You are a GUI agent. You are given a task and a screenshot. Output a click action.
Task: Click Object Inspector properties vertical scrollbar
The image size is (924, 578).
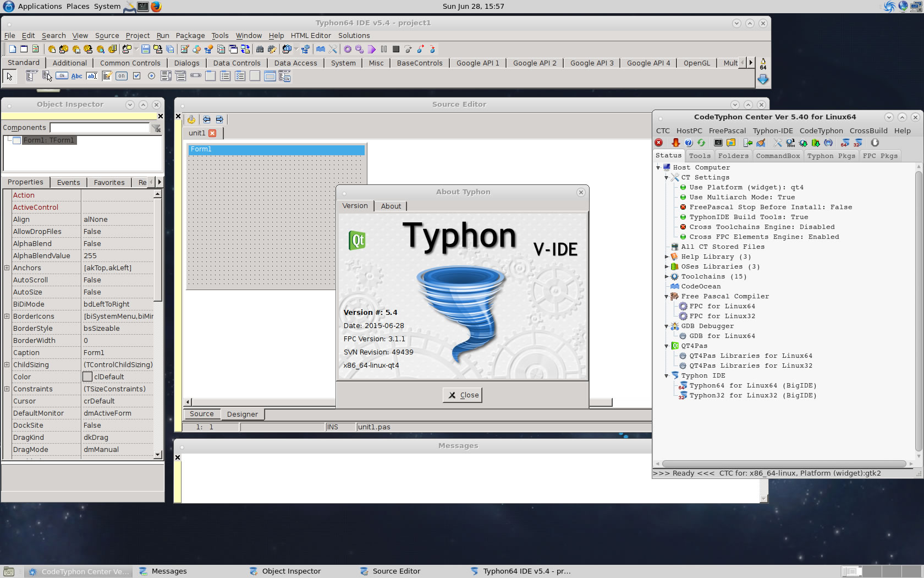[x=158, y=324]
